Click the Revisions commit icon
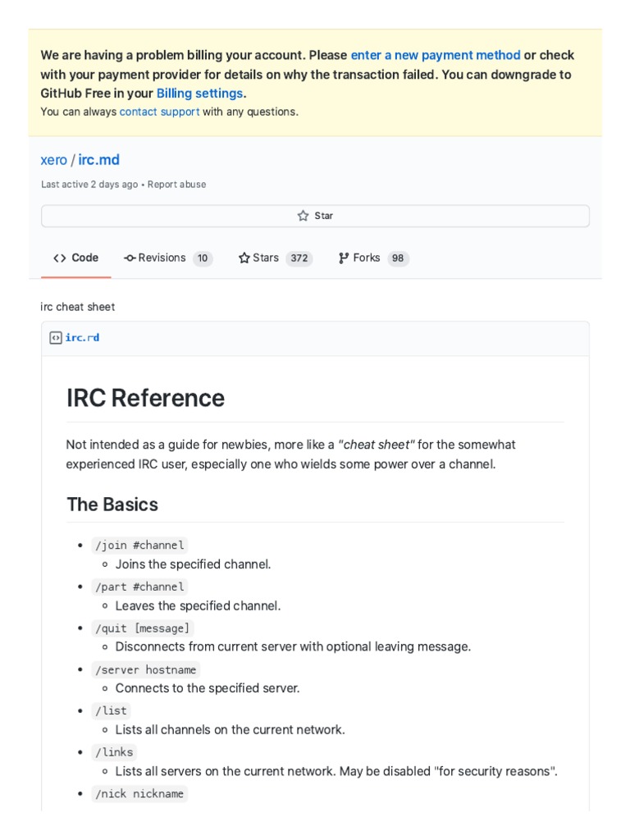Screen dimensions: 630x840 pyautogui.click(x=130, y=258)
